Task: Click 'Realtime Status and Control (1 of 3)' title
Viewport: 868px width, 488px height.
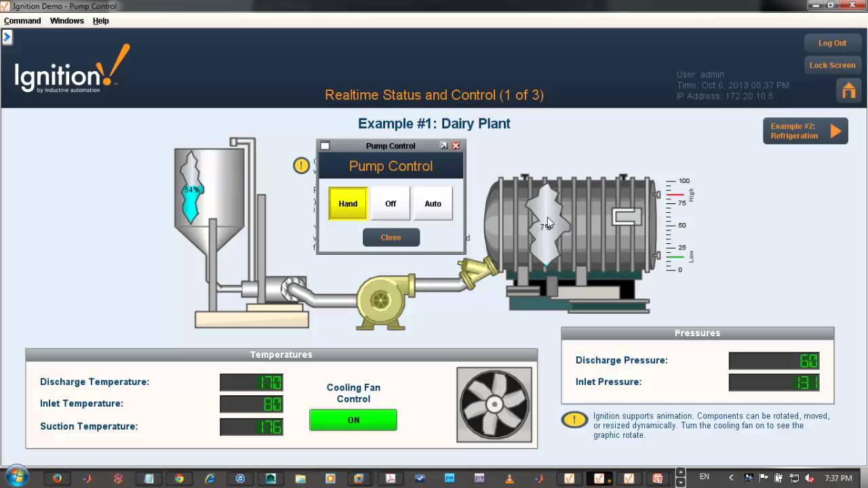Action: coord(434,95)
